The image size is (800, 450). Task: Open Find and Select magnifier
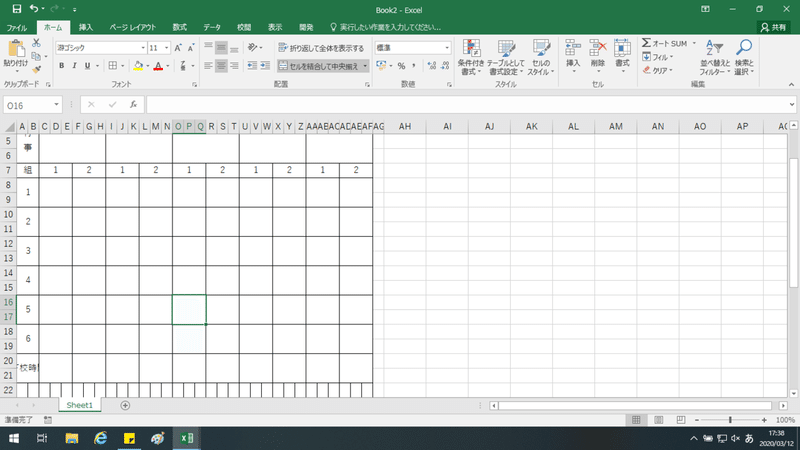[744, 58]
